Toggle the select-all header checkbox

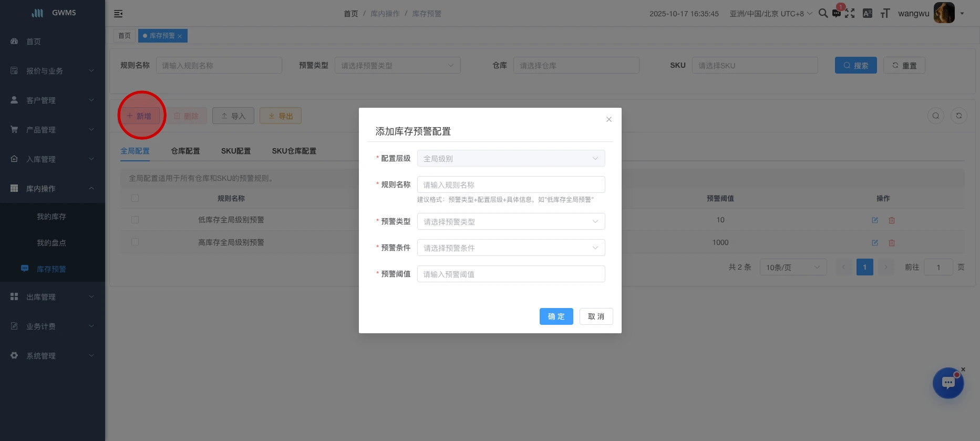click(135, 198)
